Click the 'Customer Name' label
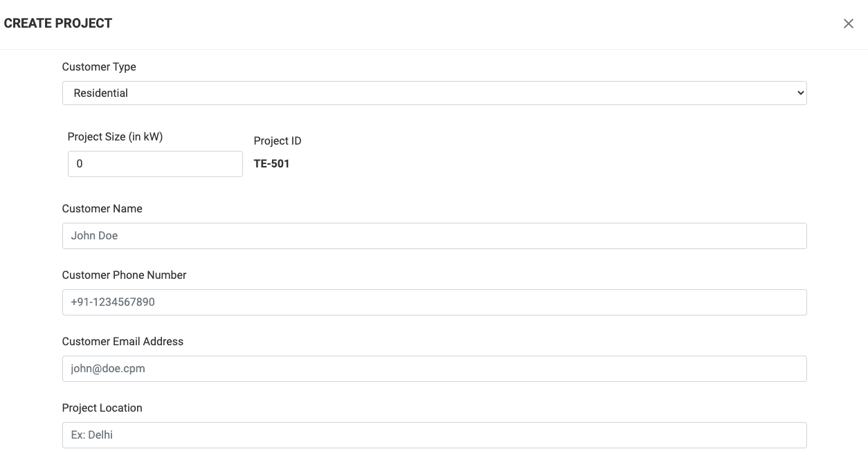 pos(102,209)
